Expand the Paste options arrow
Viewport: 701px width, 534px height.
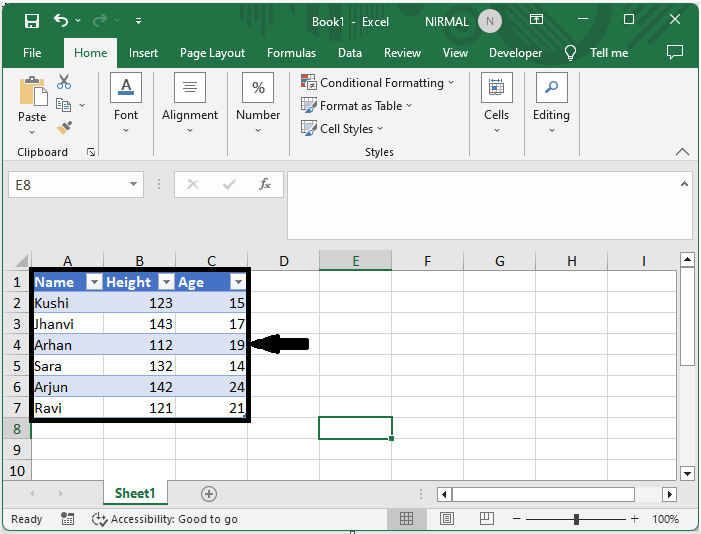click(x=32, y=132)
